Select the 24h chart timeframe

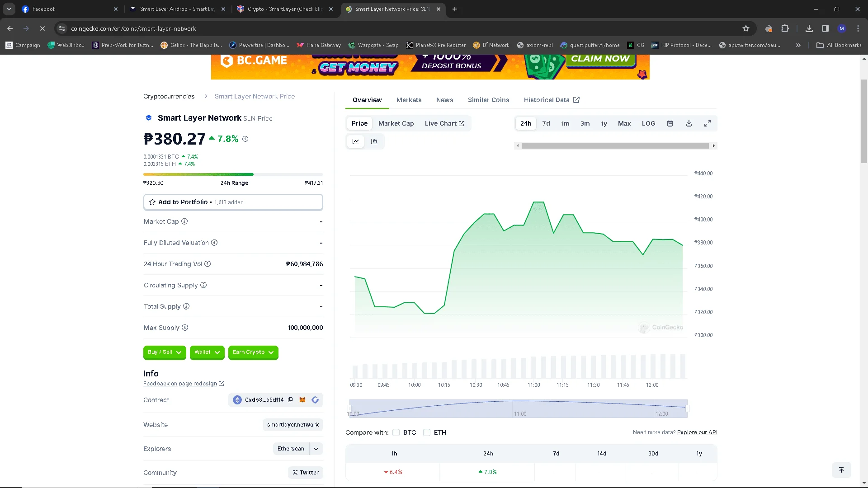[x=526, y=123]
